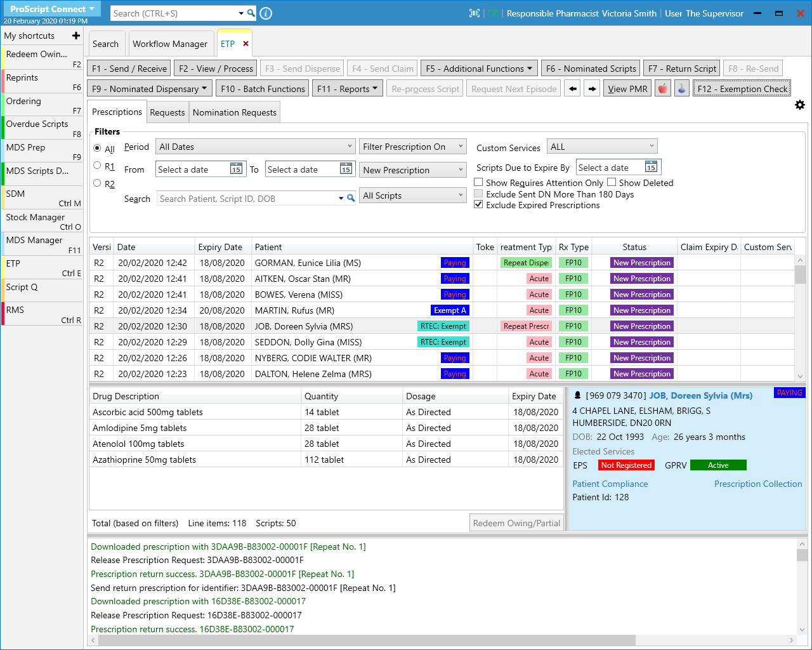Screen dimensions: 812x650
Task: Click the JOB, Doreen Sylvia patient name link
Action: pyautogui.click(x=700, y=395)
